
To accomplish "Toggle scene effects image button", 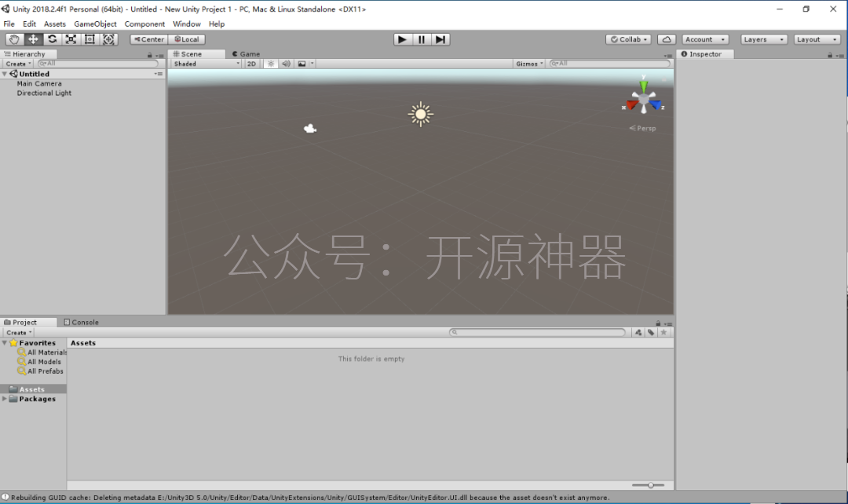I will click(x=302, y=64).
